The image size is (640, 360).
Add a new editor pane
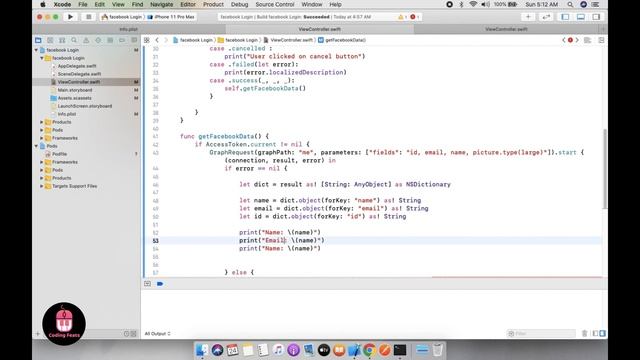pyautogui.click(x=601, y=40)
